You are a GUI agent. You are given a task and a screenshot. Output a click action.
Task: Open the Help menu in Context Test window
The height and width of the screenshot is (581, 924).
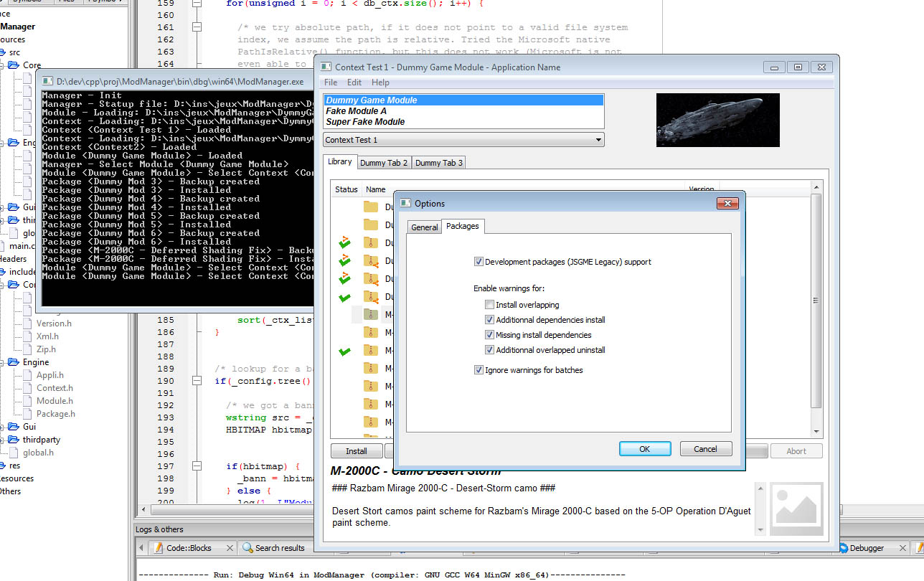pos(380,82)
